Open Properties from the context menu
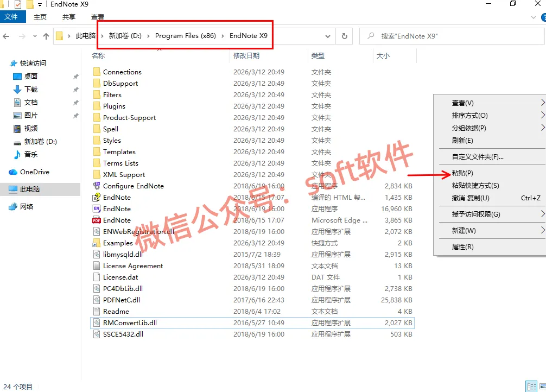Image resolution: width=546 pixels, height=392 pixels. [x=462, y=246]
